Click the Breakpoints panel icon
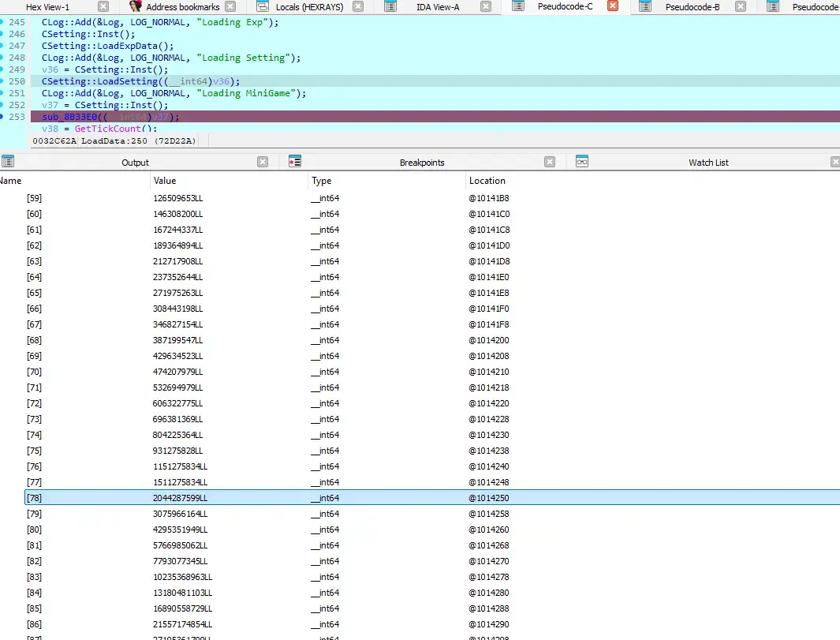The width and height of the screenshot is (840, 640). tap(295, 161)
